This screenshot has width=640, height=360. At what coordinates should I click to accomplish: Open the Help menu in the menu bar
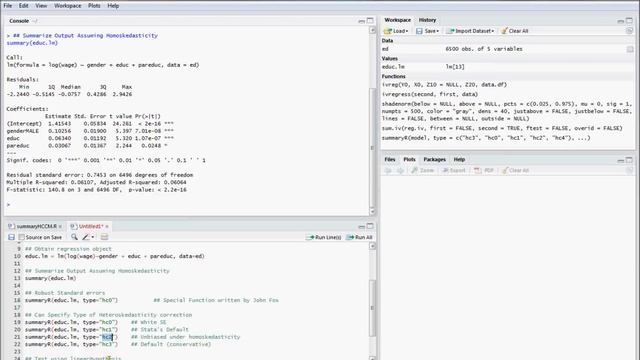point(113,6)
